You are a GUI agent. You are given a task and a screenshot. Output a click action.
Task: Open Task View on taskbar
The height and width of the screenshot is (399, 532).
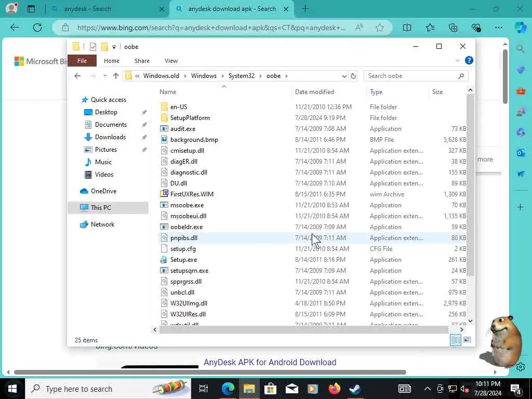(x=204, y=389)
